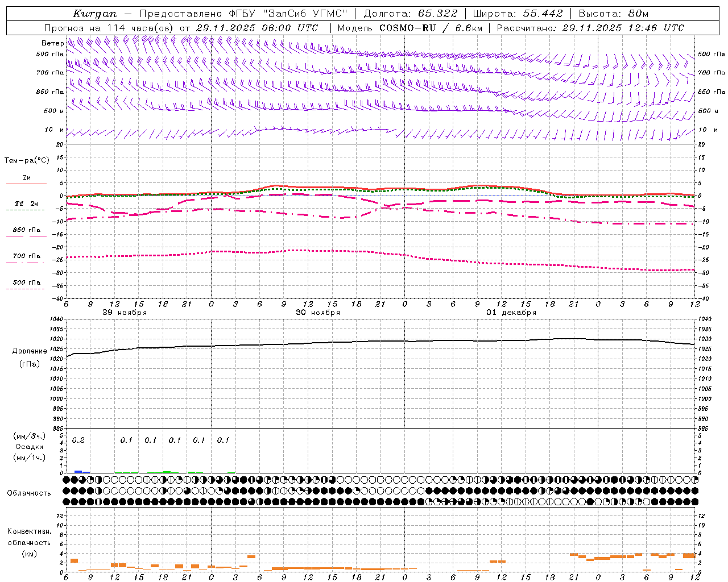Click the 30 ноября date label
The height and width of the screenshot is (582, 728).
[x=318, y=313]
